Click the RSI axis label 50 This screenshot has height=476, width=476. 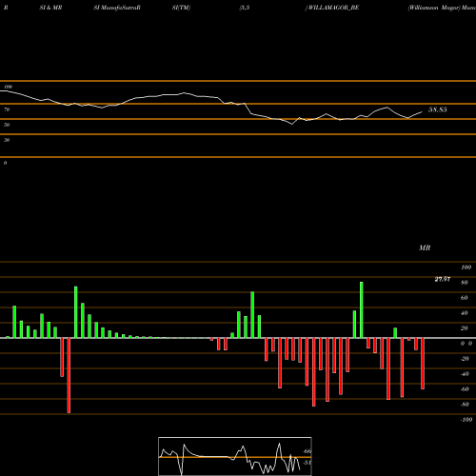7,125
